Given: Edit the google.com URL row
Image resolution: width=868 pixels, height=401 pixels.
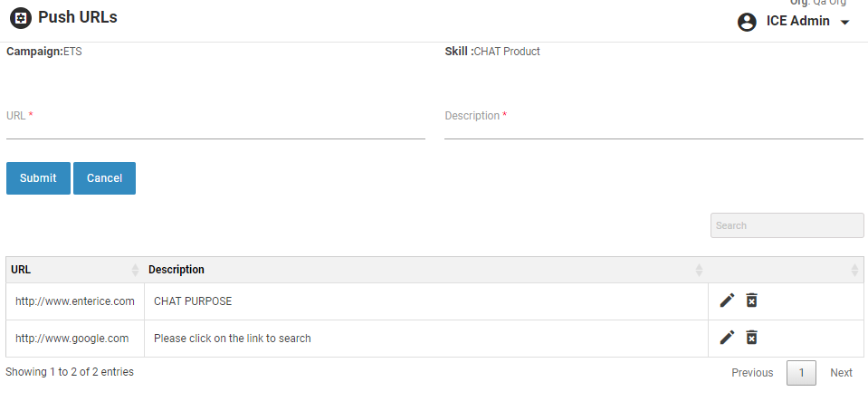Looking at the screenshot, I should (x=727, y=338).
